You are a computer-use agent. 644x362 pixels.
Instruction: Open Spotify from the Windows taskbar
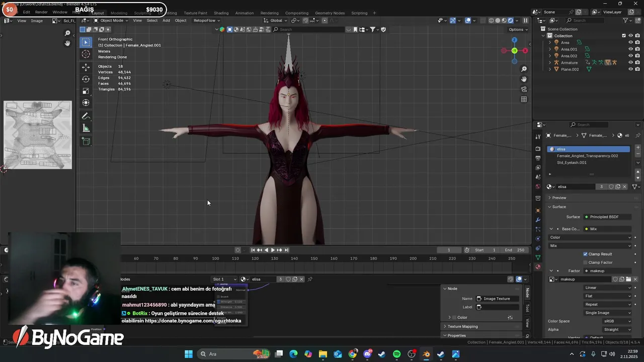click(x=396, y=354)
